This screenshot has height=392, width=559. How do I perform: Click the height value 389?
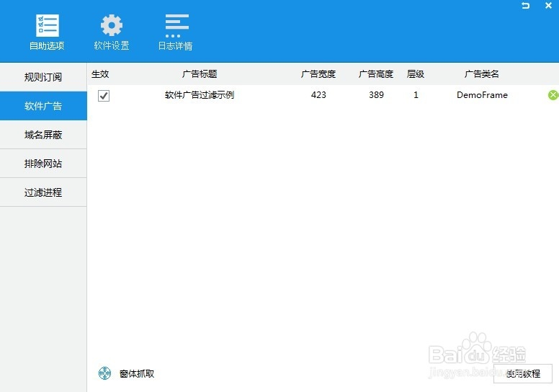(376, 95)
